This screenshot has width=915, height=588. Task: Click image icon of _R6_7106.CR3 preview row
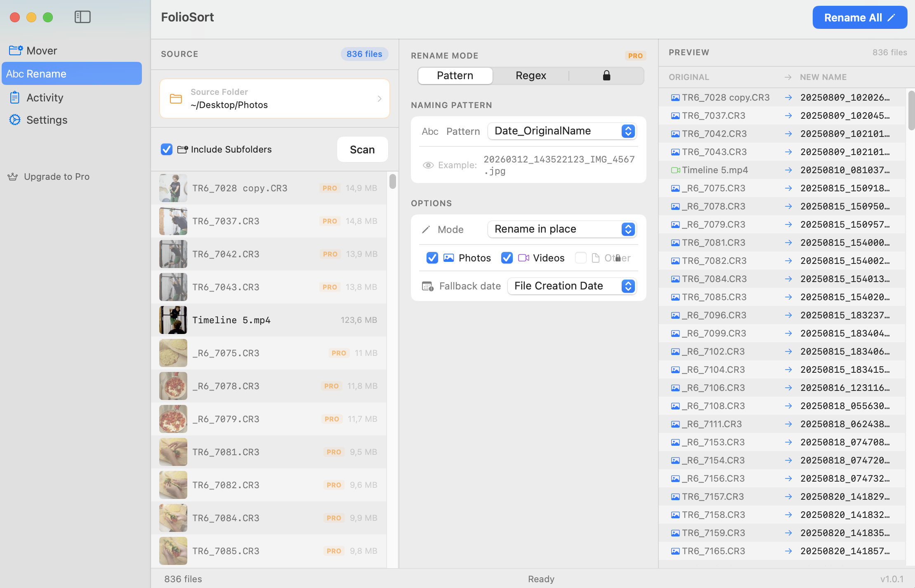tap(675, 388)
